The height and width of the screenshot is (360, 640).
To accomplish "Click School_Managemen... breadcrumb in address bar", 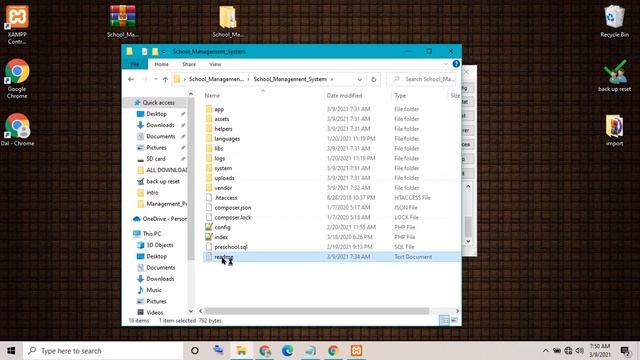I will pos(216,79).
